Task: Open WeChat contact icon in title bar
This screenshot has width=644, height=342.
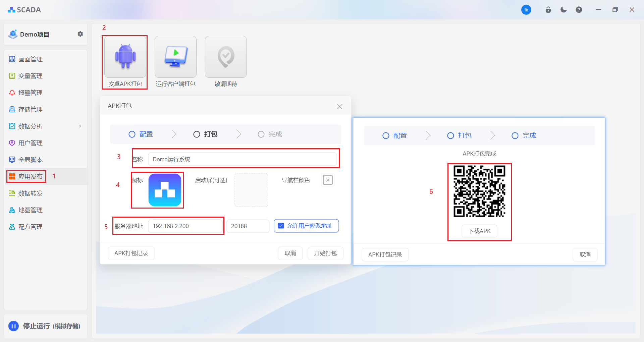Action: tap(526, 10)
